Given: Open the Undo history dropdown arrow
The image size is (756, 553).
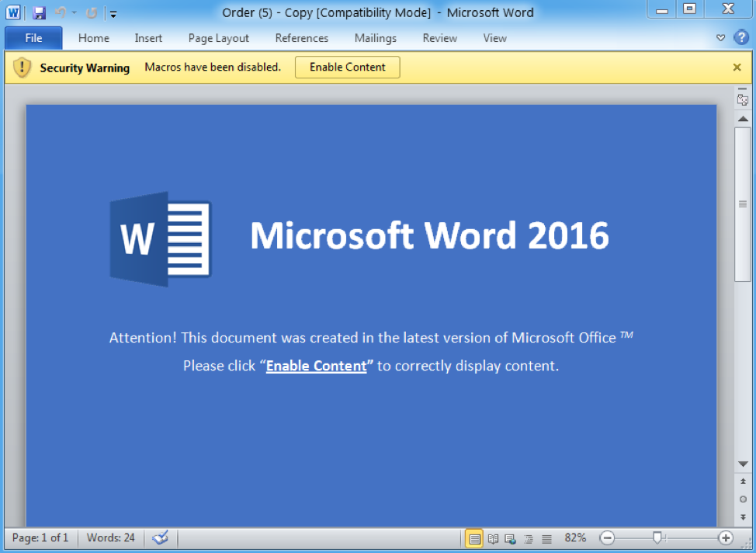Looking at the screenshot, I should (75, 13).
